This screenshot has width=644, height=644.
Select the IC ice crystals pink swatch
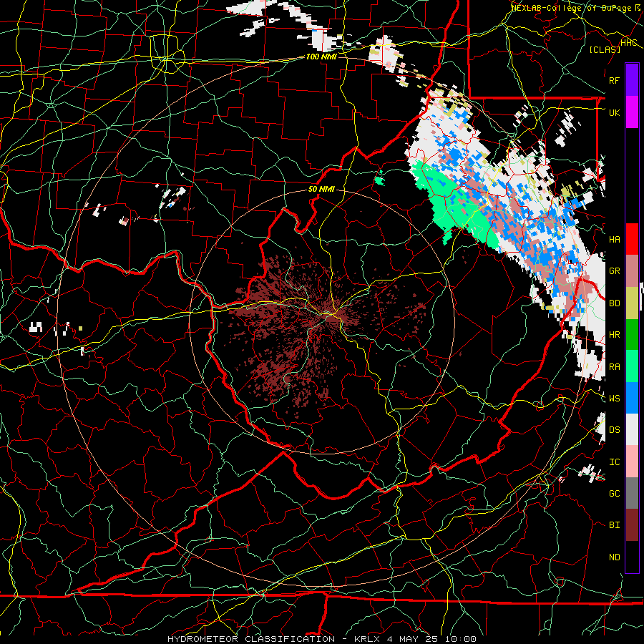point(632,462)
